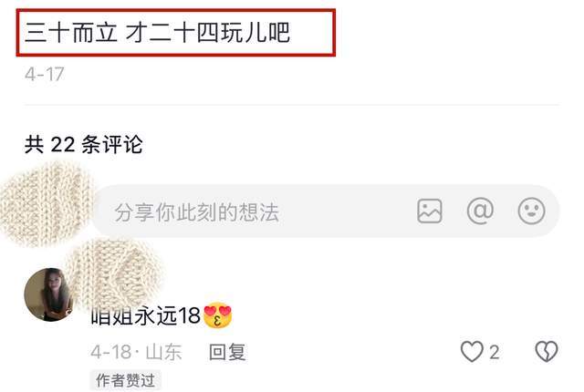Select the post text 三十而立 才二十四玩儿吧
Viewport: 584px width, 392px height.
point(157,32)
